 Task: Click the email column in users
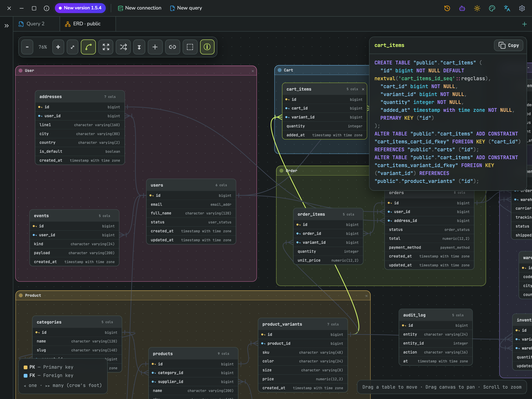coord(191,204)
